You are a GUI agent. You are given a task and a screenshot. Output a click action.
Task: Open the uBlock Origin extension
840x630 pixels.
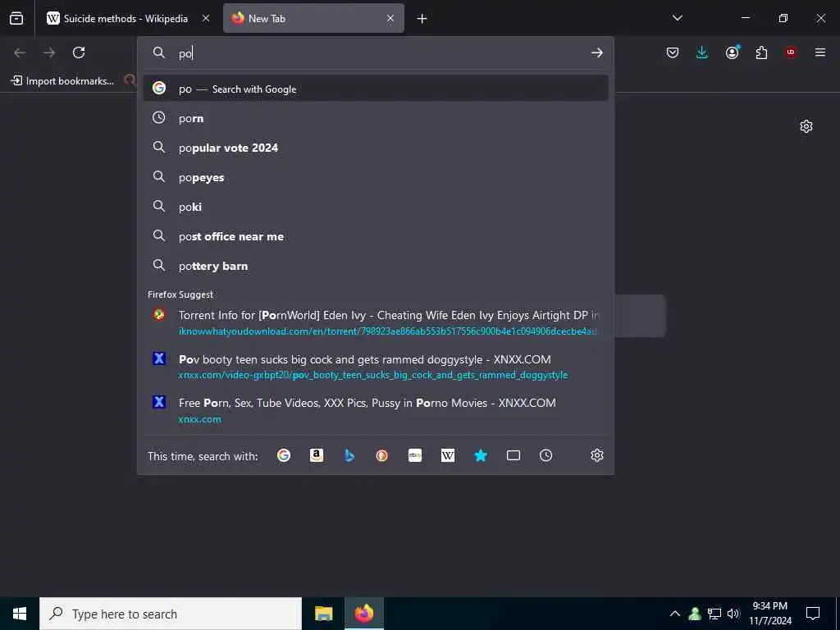(791, 52)
